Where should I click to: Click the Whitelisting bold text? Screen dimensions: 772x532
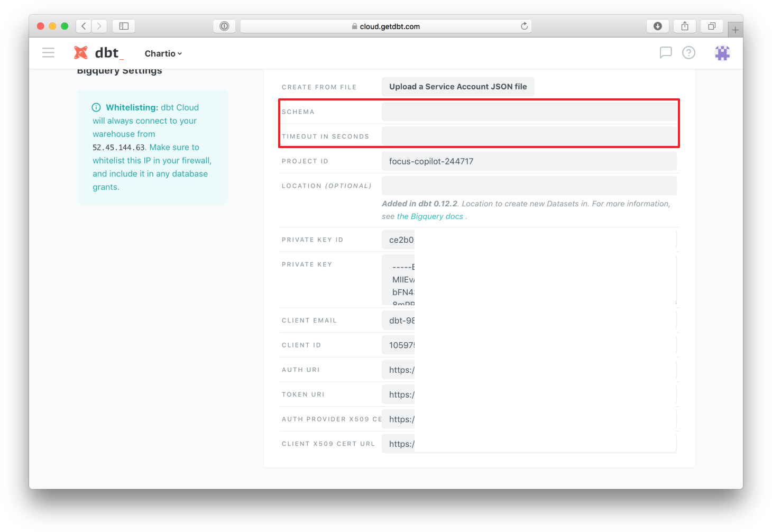(132, 107)
